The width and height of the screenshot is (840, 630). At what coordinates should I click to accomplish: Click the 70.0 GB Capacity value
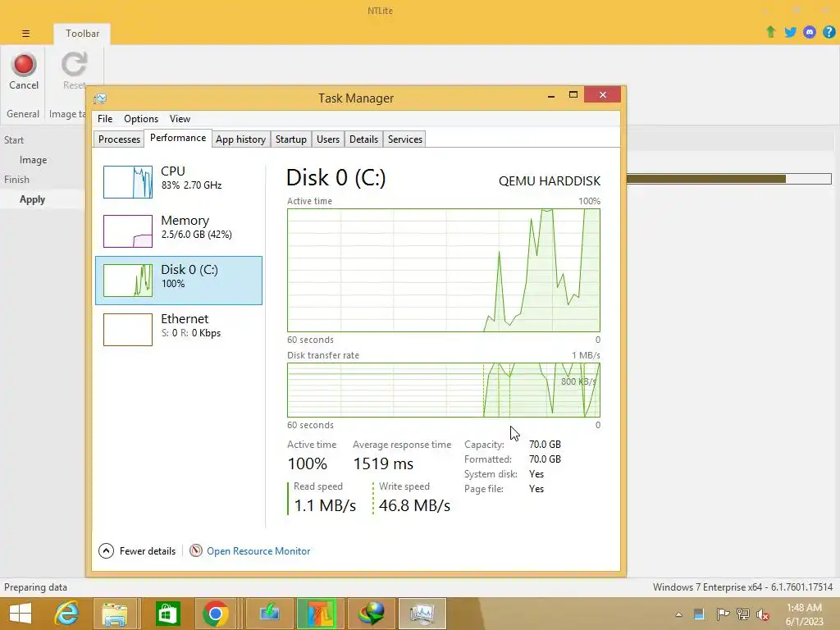tap(545, 445)
